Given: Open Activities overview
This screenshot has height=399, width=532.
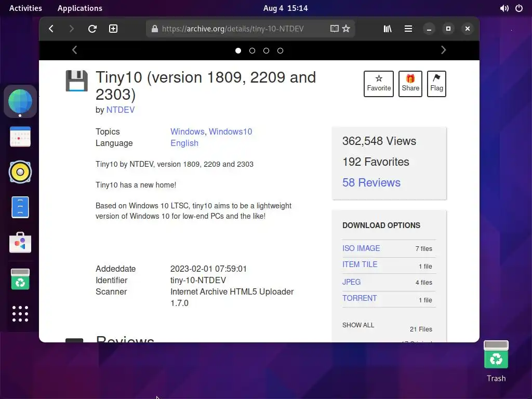Looking at the screenshot, I should pos(25,8).
